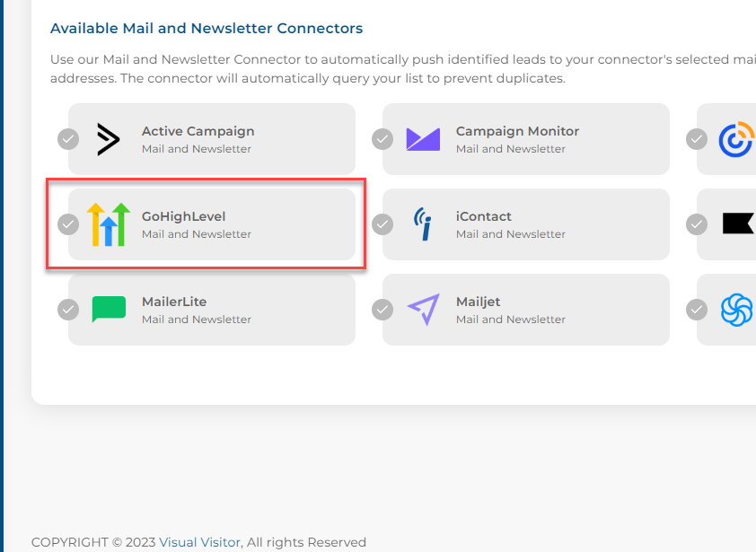Click the Available Mail and Newsletter Connectors heading
Screen dimensions: 756x552
[207, 29]
